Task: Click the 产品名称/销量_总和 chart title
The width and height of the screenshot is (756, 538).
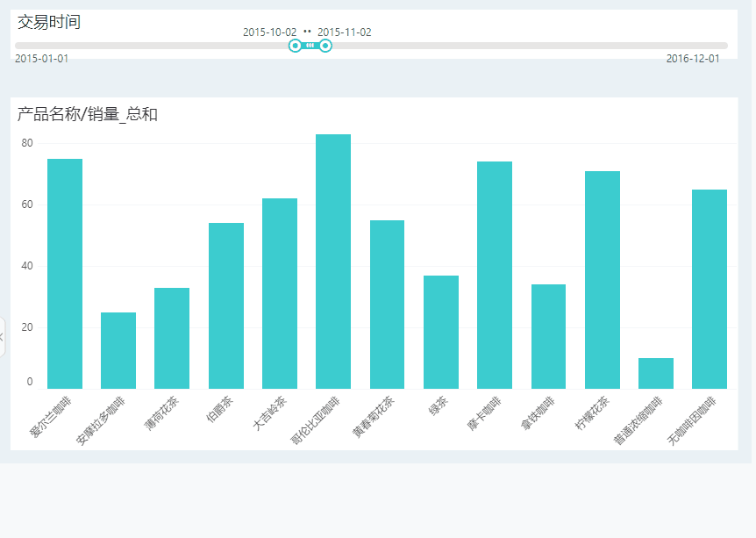Action: coord(88,114)
